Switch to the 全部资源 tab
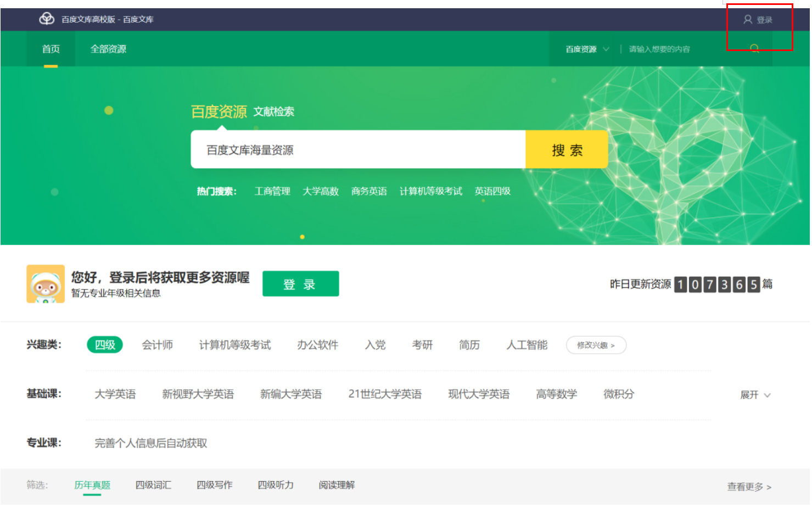The image size is (812, 508). point(108,49)
